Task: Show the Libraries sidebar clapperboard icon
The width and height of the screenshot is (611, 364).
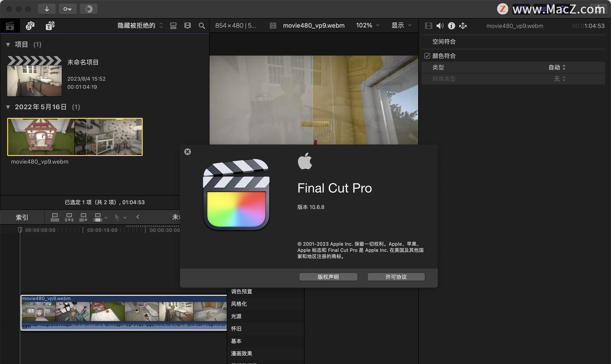Action: click(10, 26)
